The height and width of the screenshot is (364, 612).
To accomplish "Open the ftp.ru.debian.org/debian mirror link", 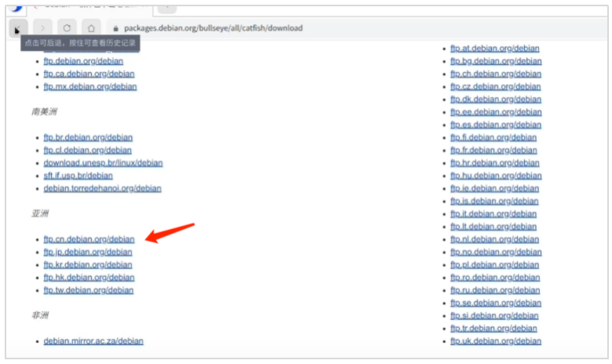I will 495,290.
